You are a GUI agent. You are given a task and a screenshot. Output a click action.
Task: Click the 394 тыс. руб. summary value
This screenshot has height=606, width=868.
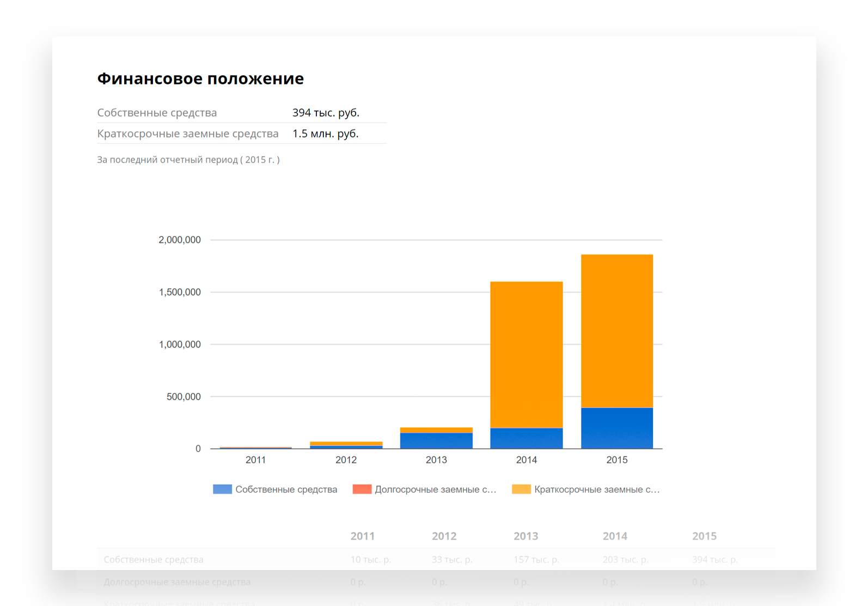point(326,113)
